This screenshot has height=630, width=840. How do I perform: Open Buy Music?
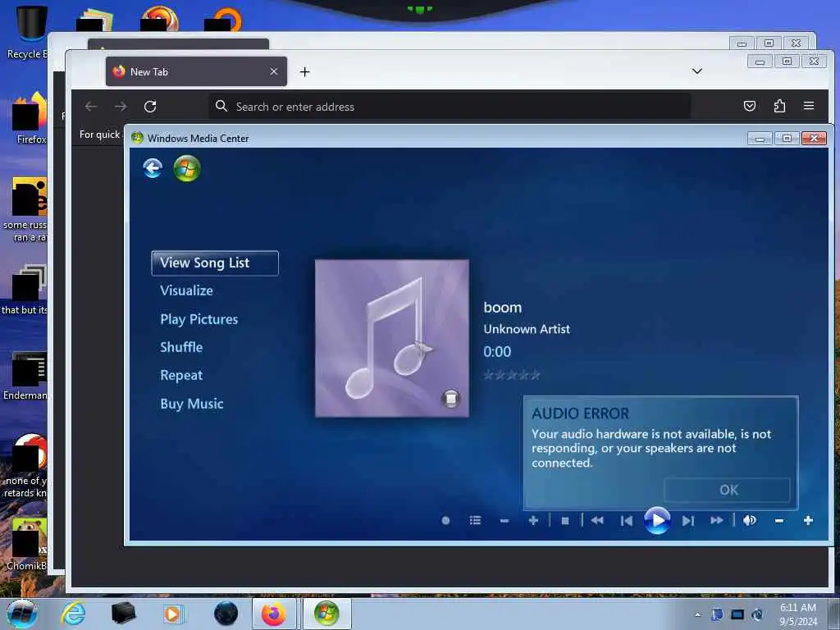[191, 404]
